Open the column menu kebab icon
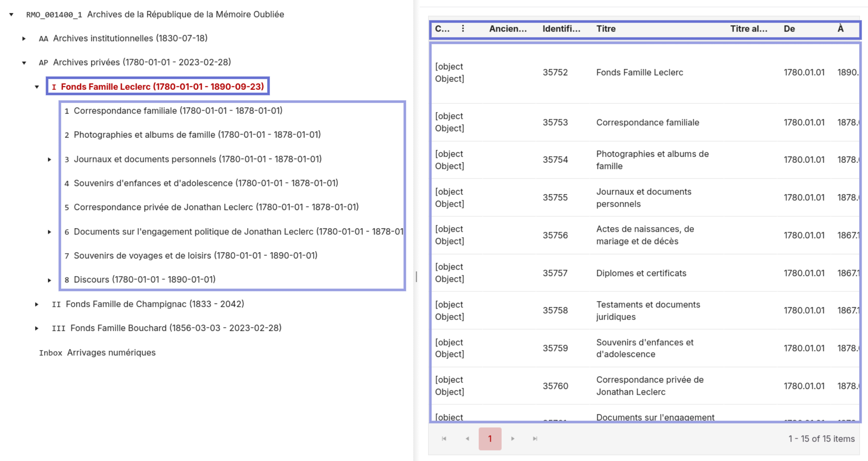The image size is (868, 461). (463, 29)
